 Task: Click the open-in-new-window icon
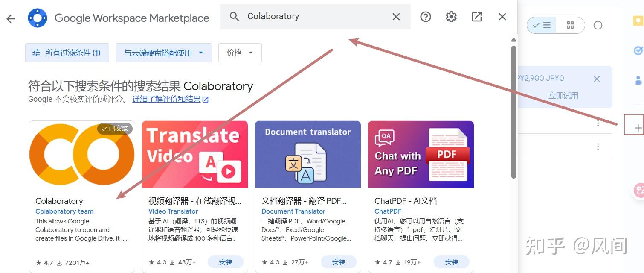pos(476,17)
